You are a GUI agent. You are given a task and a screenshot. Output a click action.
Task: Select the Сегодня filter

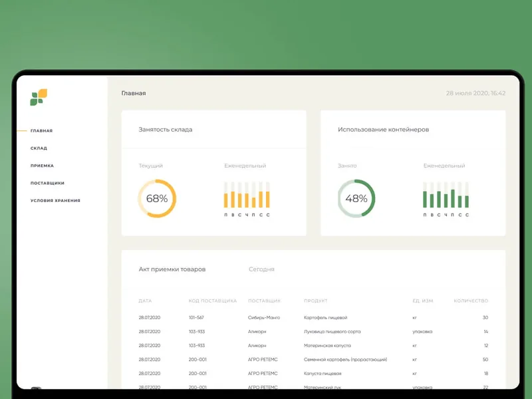click(x=261, y=269)
